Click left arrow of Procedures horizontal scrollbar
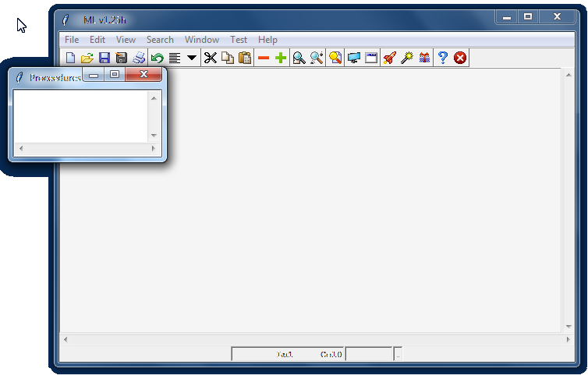 click(21, 148)
